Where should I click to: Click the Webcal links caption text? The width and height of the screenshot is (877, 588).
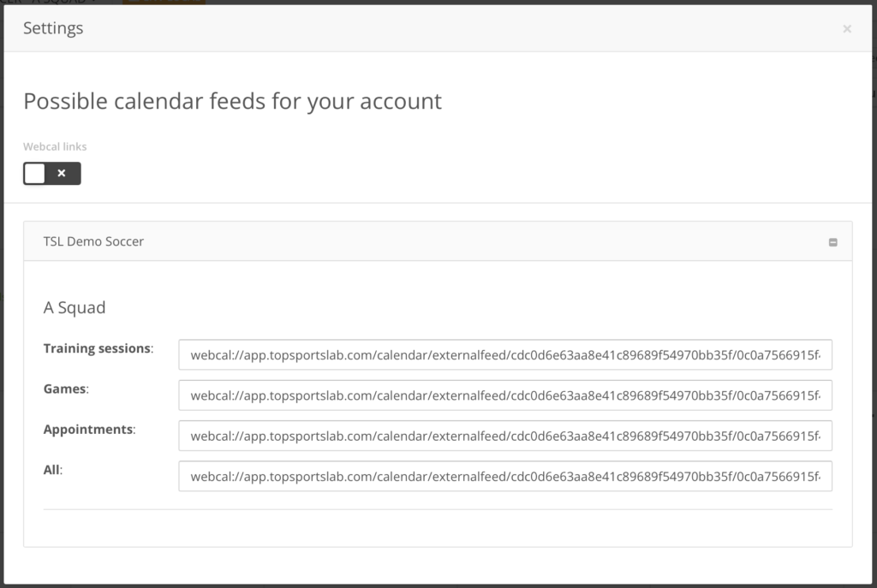55,146
